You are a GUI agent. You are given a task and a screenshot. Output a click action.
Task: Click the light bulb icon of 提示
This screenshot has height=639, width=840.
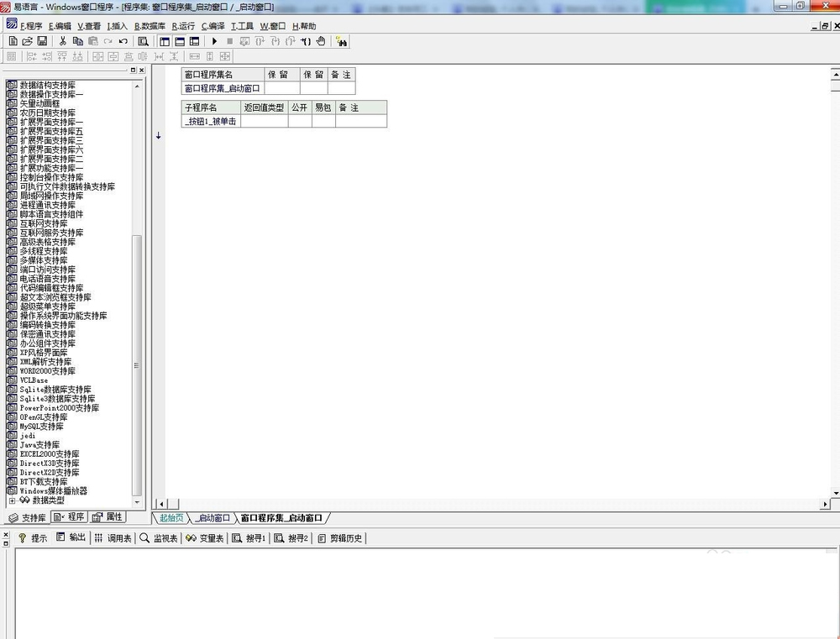click(x=23, y=537)
